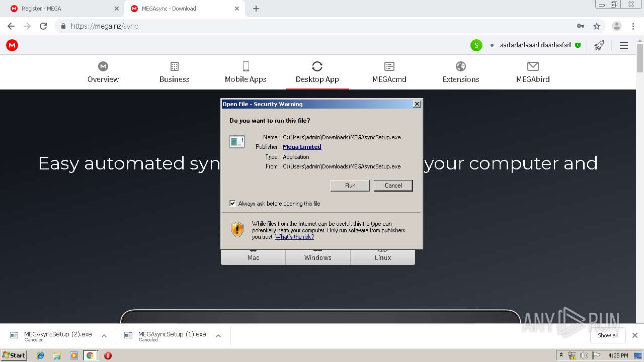The image size is (644, 362).
Task: Select the Desktop App section
Action: pos(317,72)
